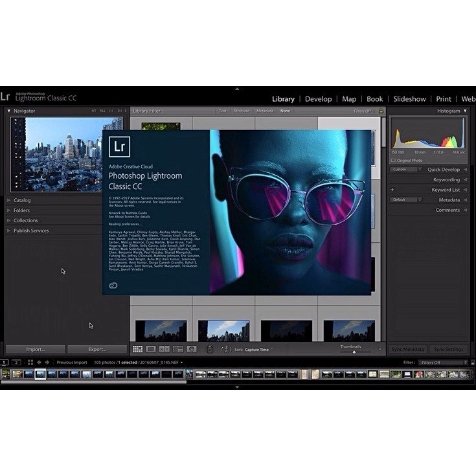Add keyword with plus icon beside Keyword List
Viewport: 476px width, 476px height.
click(x=392, y=190)
